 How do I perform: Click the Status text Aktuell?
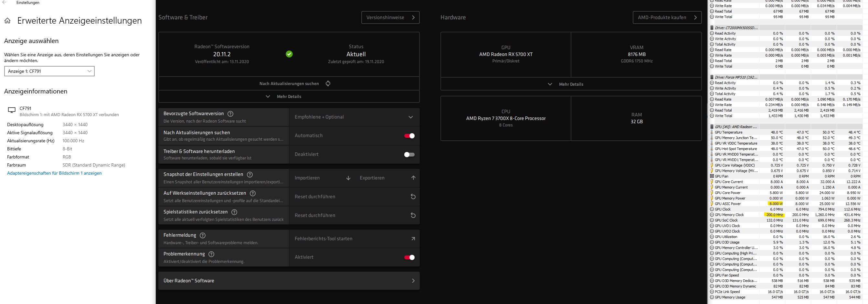[x=356, y=54]
